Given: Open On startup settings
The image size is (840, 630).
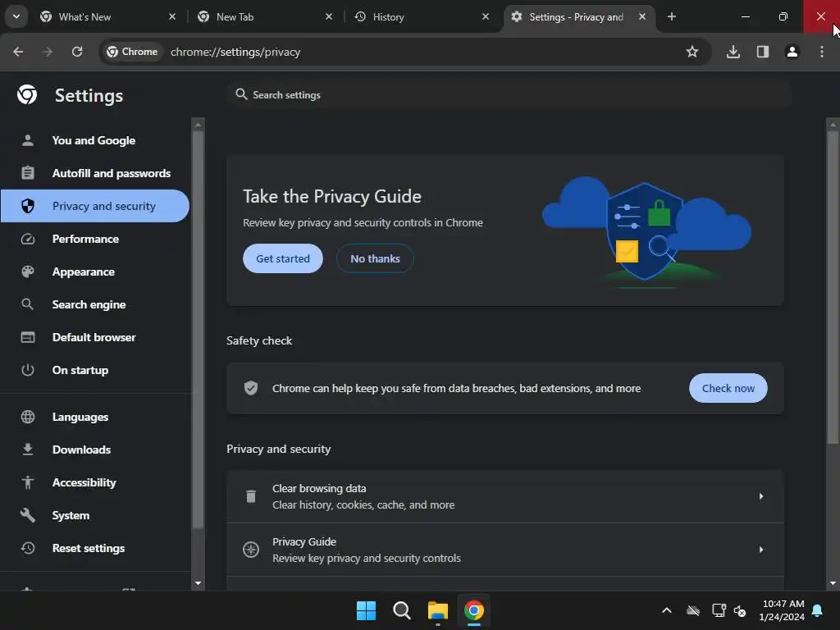Looking at the screenshot, I should click(80, 370).
